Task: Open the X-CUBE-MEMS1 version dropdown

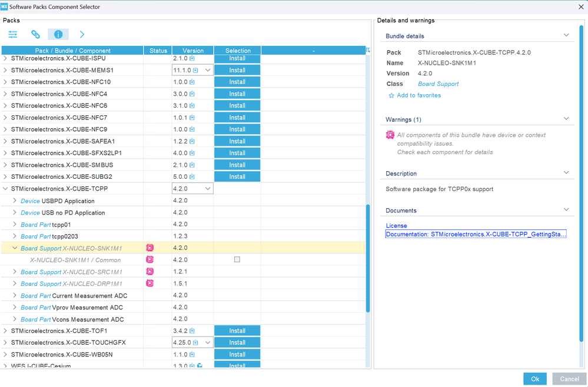Action: click(x=207, y=71)
